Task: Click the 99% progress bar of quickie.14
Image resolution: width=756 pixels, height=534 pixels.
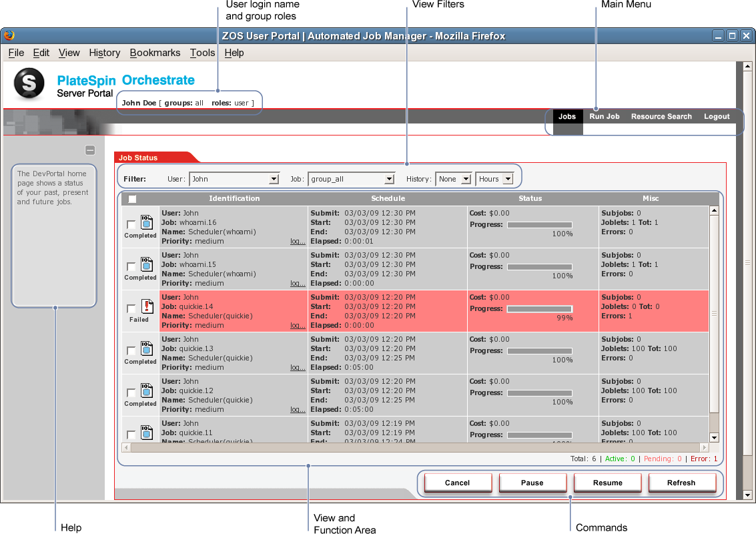Action: (x=540, y=309)
